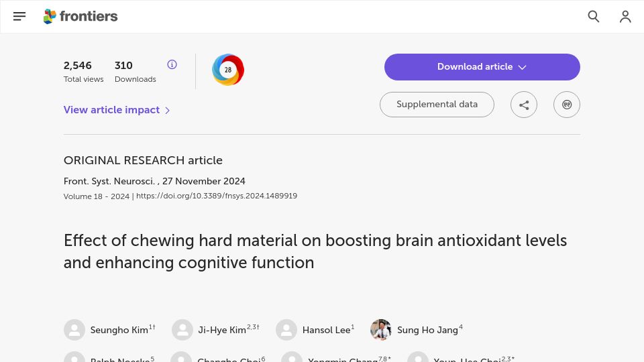
Task: Click Seungho Kim's avatar placeholder
Action: [x=74, y=330]
